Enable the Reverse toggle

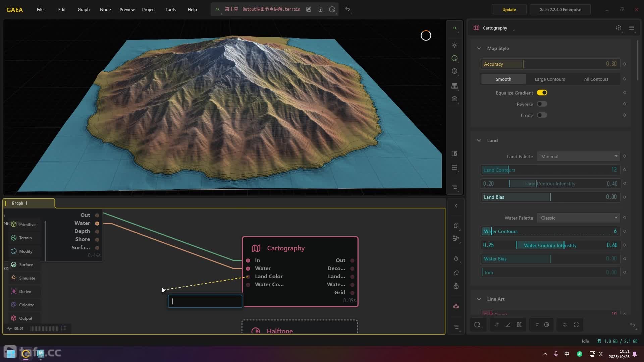click(x=542, y=104)
